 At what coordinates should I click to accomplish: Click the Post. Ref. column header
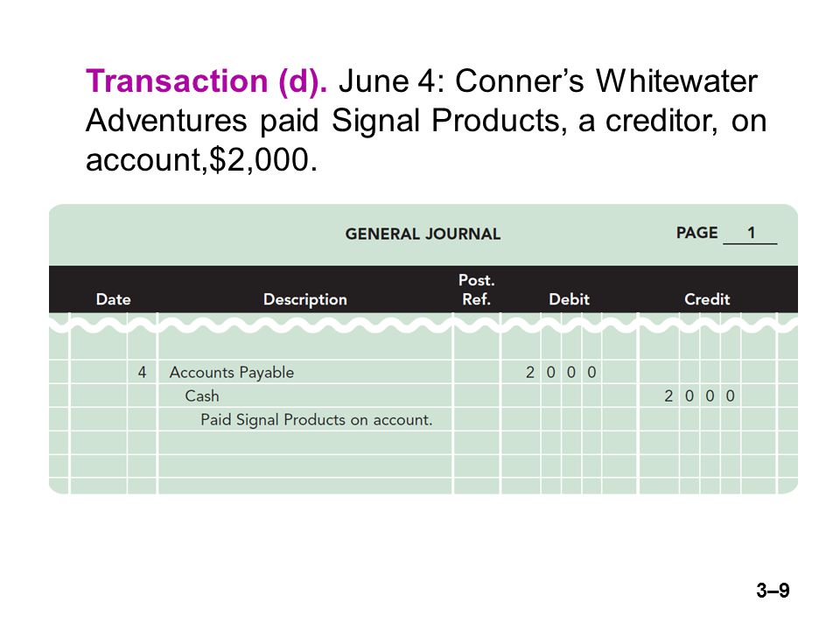point(476,290)
